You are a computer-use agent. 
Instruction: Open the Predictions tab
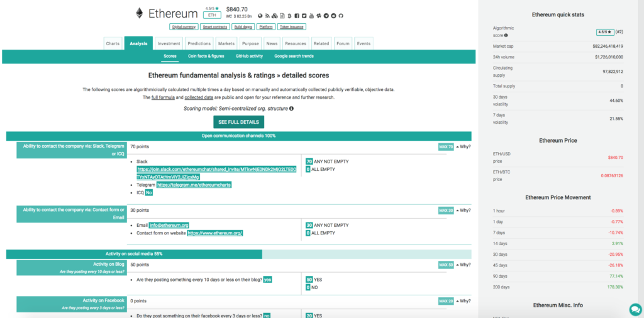199,43
